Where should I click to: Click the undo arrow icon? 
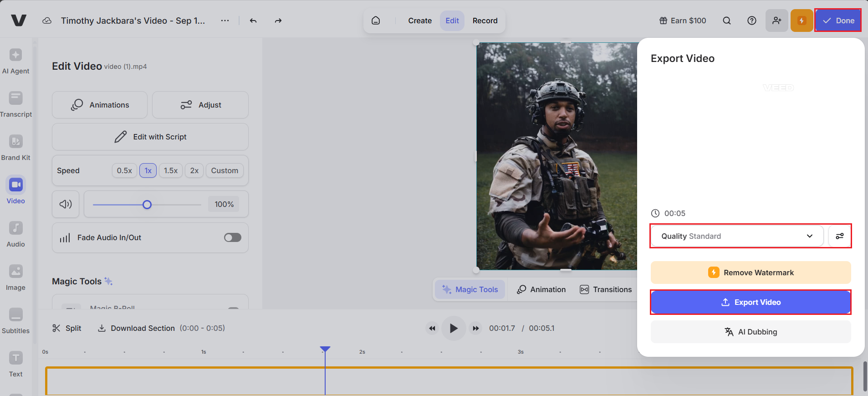point(253,21)
